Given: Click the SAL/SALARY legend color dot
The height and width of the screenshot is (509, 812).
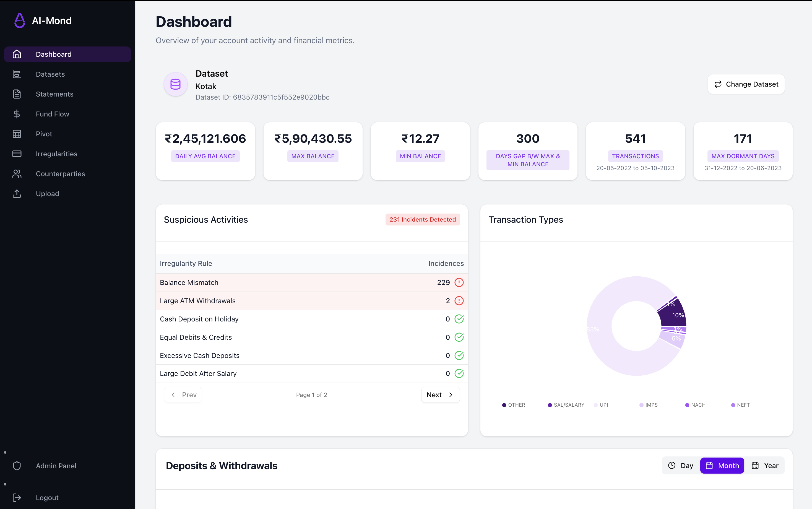Looking at the screenshot, I should 550,405.
